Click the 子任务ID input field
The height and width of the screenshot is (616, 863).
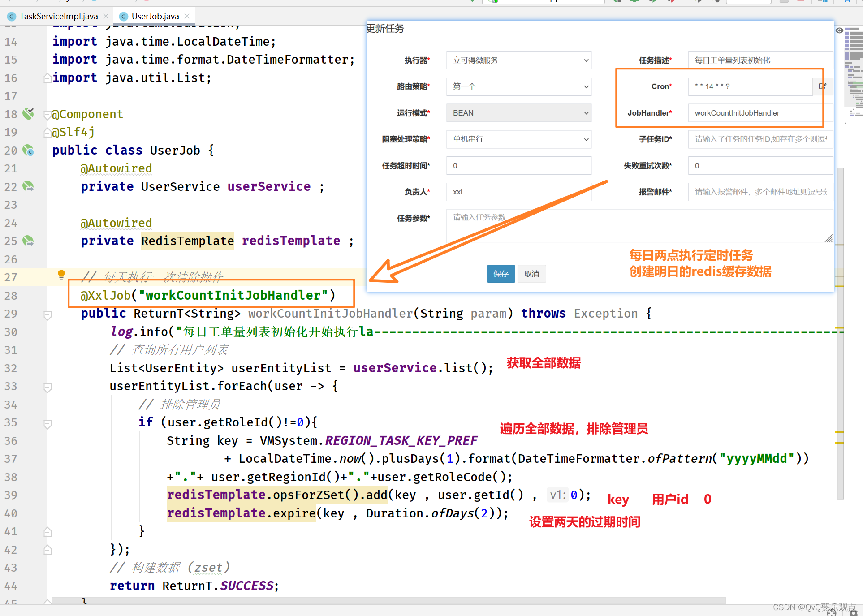pos(760,139)
